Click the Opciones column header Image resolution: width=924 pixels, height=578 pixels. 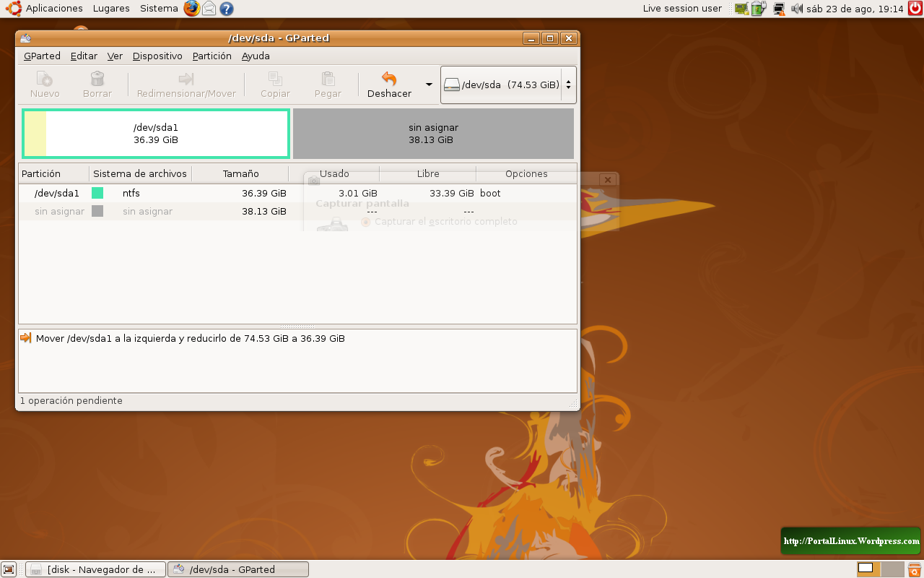tap(526, 173)
